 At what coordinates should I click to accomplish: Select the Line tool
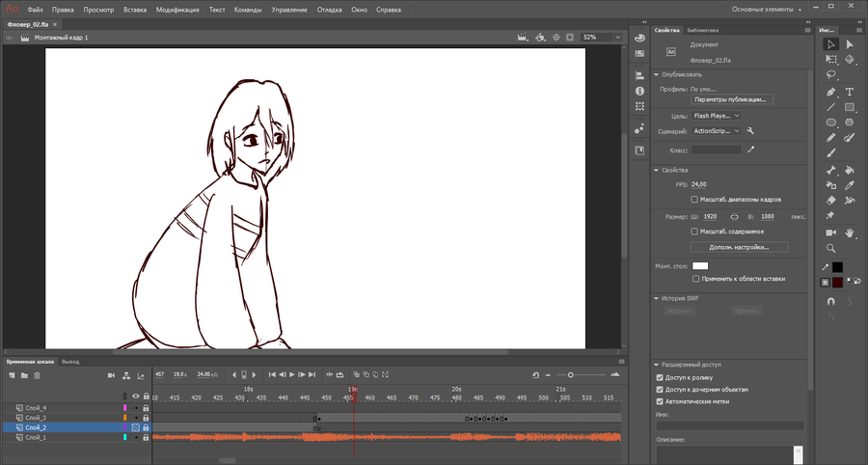click(x=831, y=107)
